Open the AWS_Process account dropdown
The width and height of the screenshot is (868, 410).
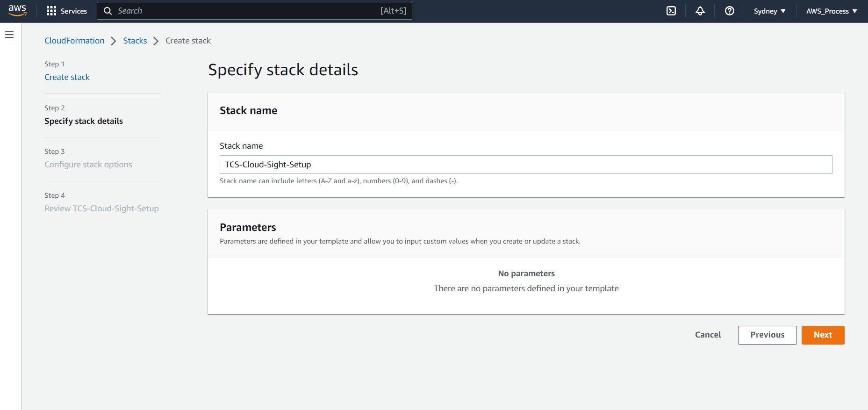coord(831,11)
